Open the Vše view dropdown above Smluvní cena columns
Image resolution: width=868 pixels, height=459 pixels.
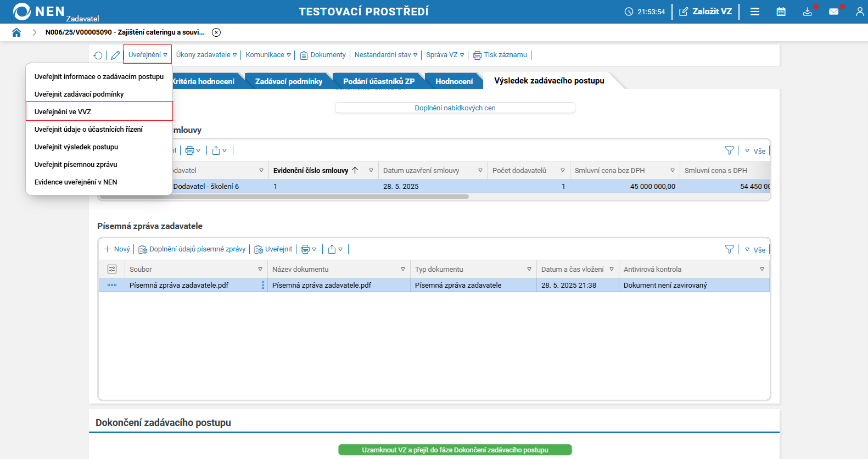pyautogui.click(x=755, y=151)
